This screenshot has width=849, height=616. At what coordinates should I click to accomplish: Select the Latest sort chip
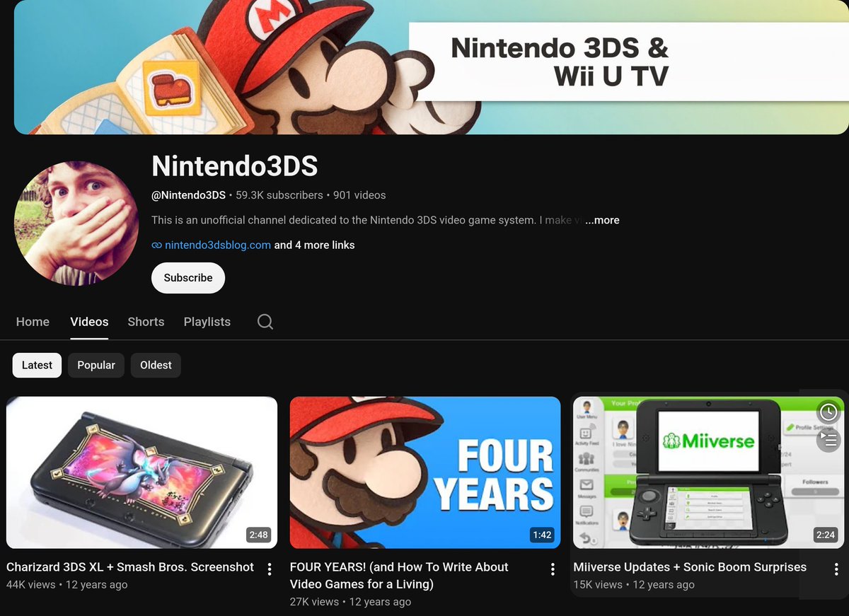click(37, 365)
